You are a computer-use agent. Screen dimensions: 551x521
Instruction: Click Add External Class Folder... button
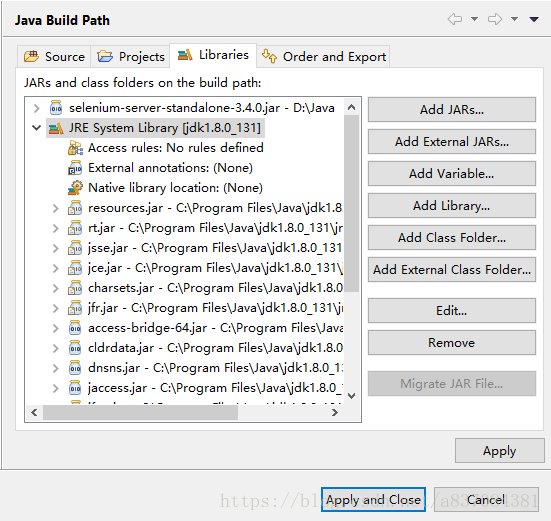(452, 269)
